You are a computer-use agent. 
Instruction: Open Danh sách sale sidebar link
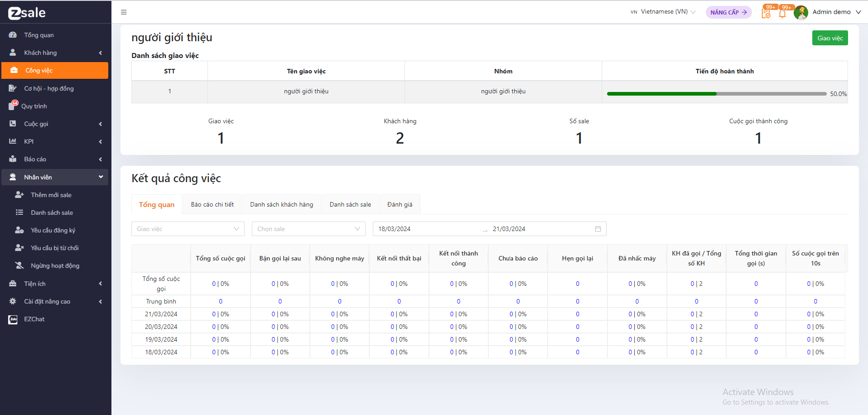52,212
